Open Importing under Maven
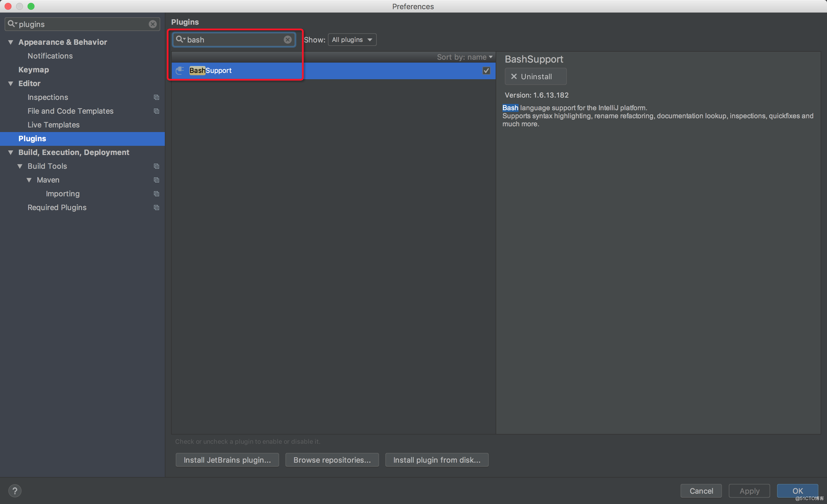827x504 pixels. pyautogui.click(x=63, y=194)
